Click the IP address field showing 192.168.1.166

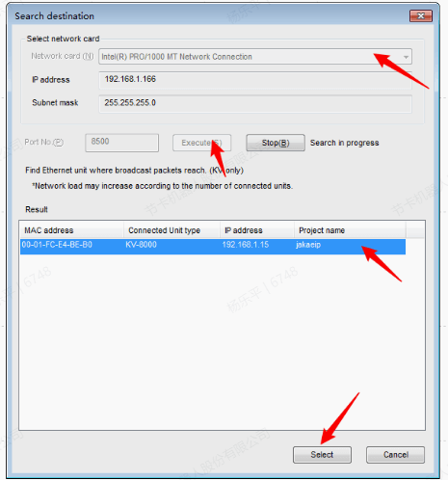tap(255, 80)
